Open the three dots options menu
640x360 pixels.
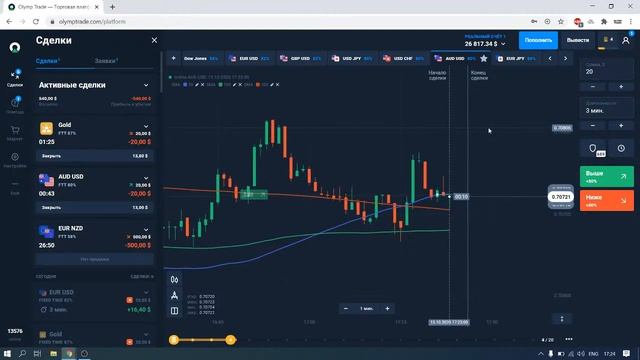[x=569, y=339]
